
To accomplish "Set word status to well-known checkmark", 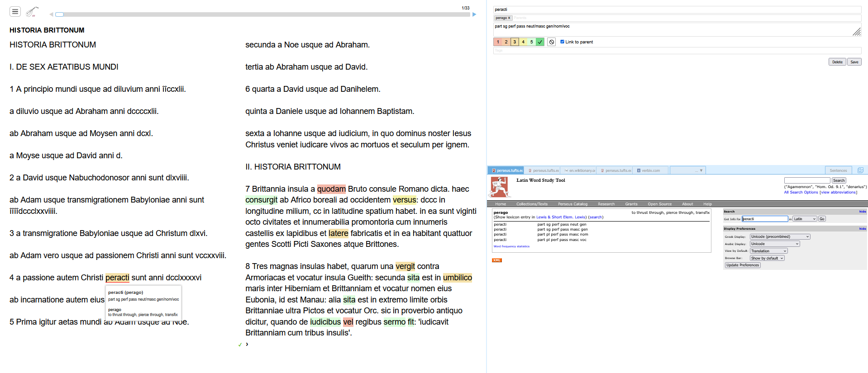I will [x=540, y=42].
